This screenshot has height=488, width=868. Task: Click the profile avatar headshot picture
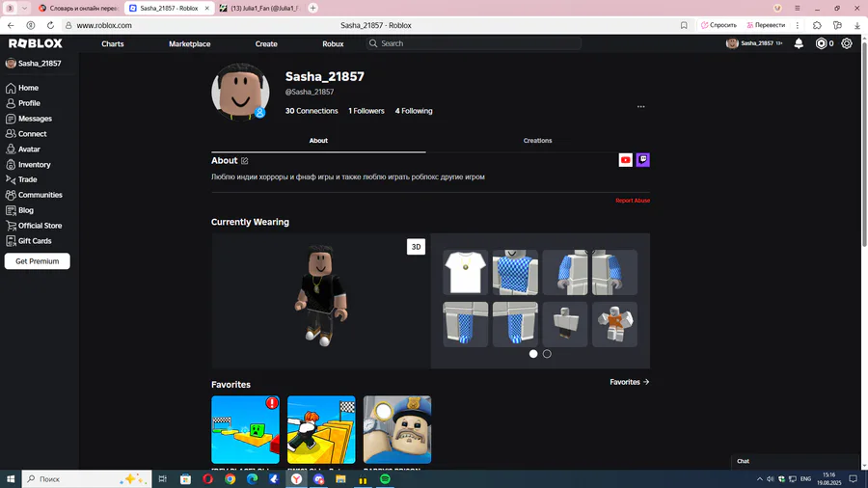tap(240, 92)
